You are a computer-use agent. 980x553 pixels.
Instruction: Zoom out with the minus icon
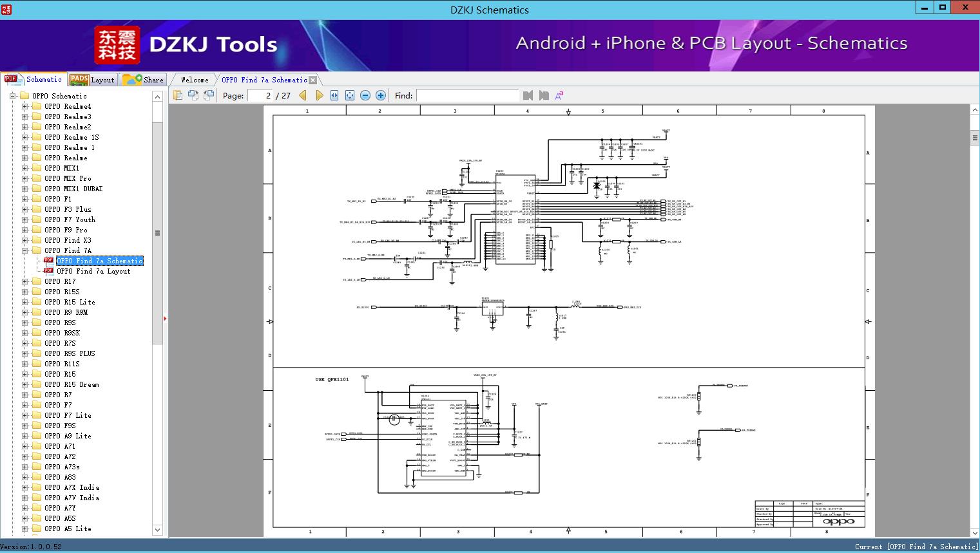pos(365,95)
